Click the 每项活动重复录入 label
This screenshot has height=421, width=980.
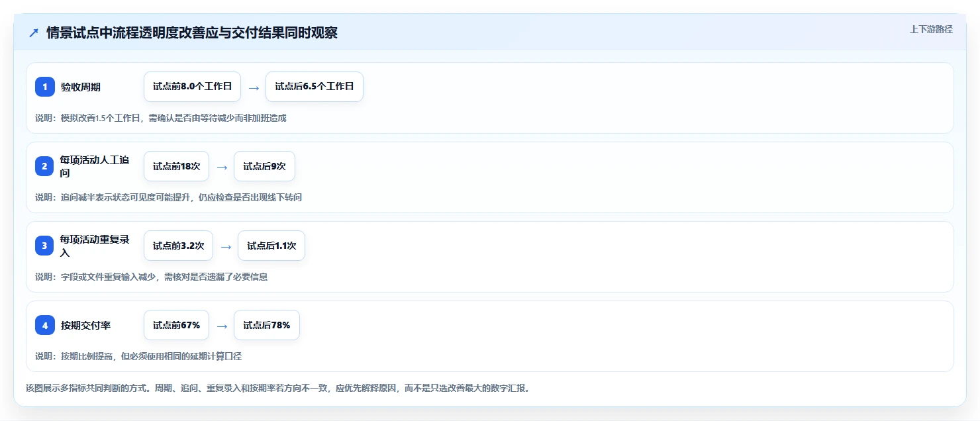95,246
